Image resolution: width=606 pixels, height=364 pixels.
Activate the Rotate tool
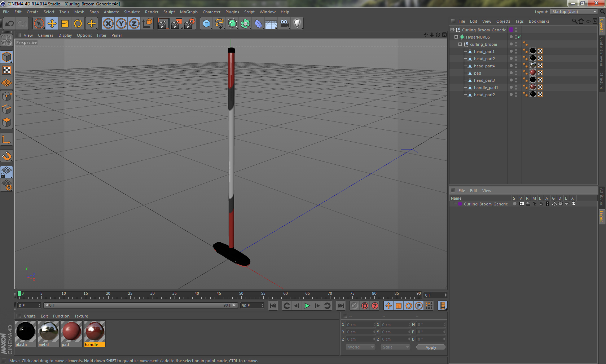[78, 24]
